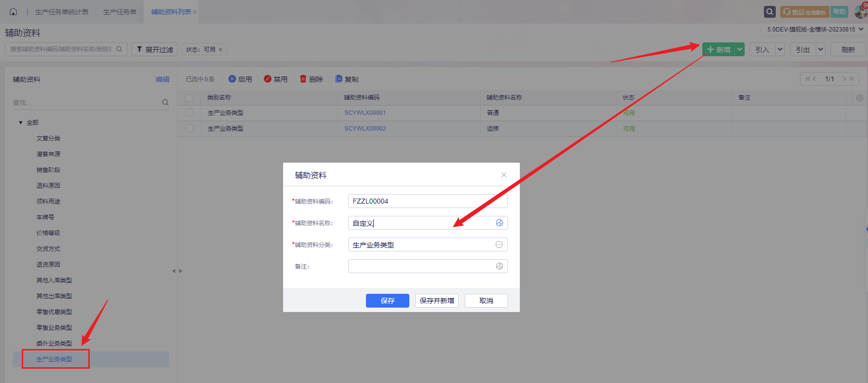Click translate icon in name field
The height and width of the screenshot is (383, 868).
pos(499,223)
